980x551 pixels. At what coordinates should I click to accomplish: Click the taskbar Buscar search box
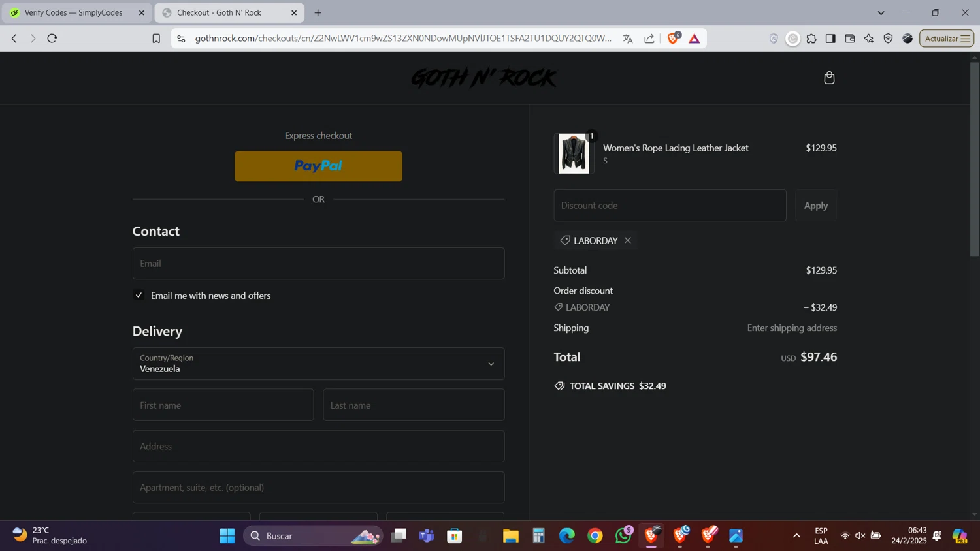[312, 536]
